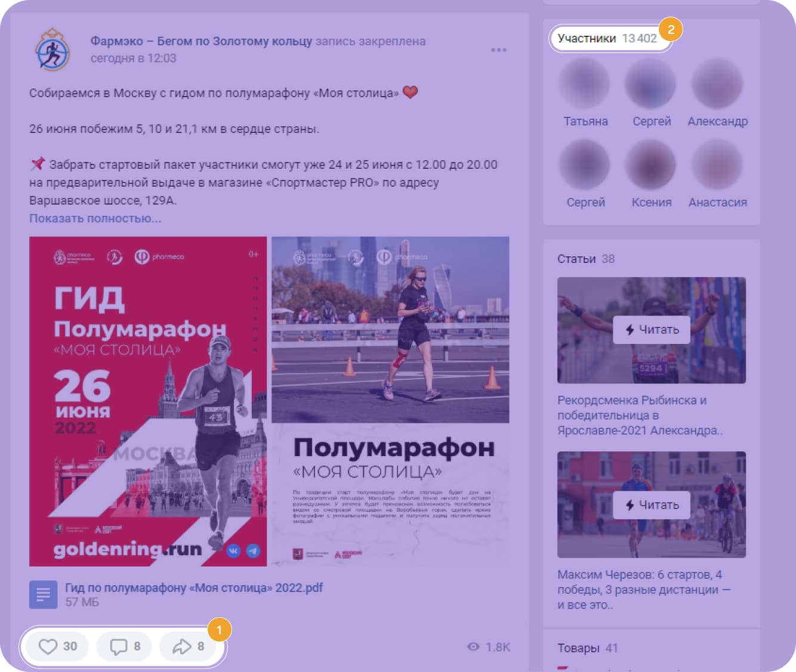
Task: Open Татьяна's profile avatar
Action: [585, 85]
